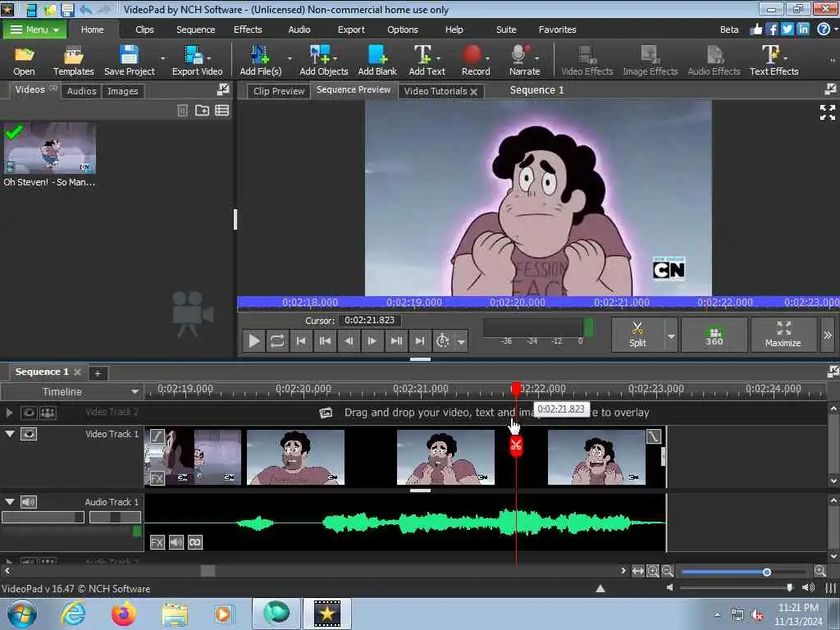Click the link icon on Audio Track 1
840x630 pixels.
click(x=195, y=542)
